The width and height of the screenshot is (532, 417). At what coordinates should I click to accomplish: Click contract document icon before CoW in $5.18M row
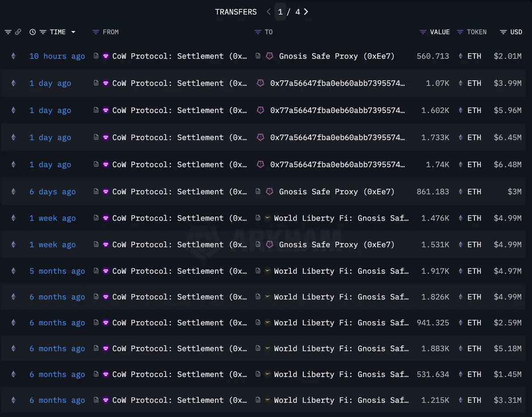coord(96,348)
